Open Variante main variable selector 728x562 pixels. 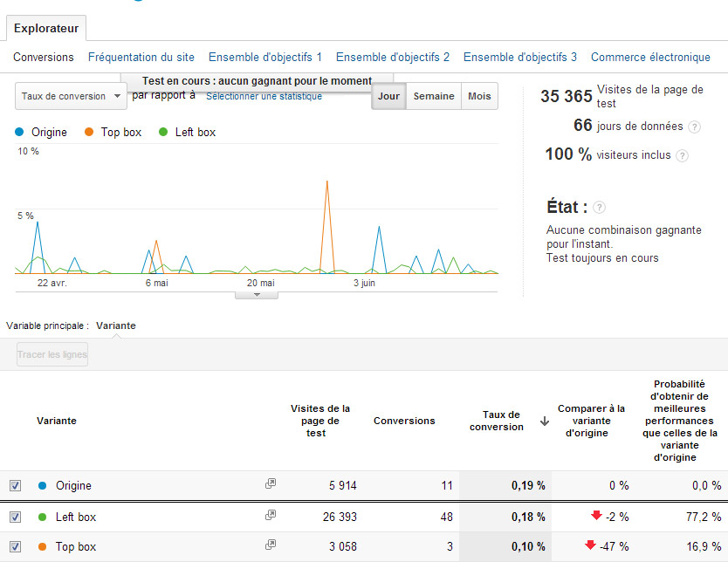pos(115,326)
